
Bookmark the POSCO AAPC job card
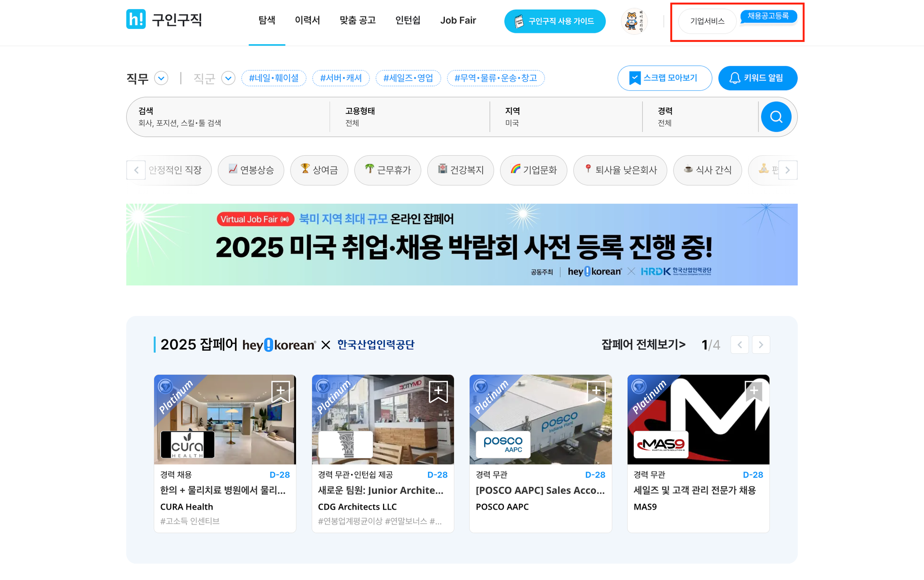pyautogui.click(x=596, y=391)
